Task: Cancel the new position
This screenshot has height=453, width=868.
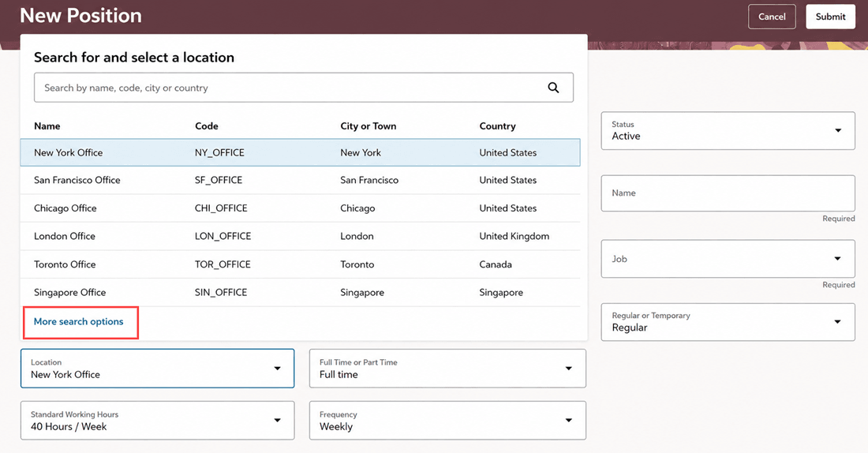Action: tap(772, 17)
